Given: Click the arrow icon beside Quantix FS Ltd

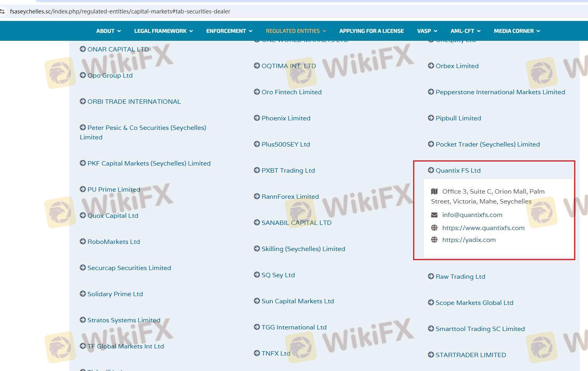Looking at the screenshot, I should click(431, 170).
